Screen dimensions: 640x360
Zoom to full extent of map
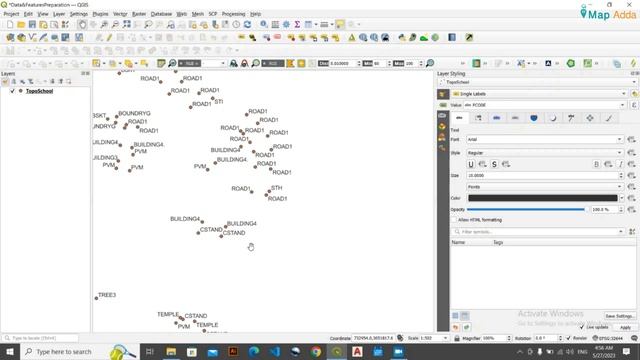click(x=127, y=25)
